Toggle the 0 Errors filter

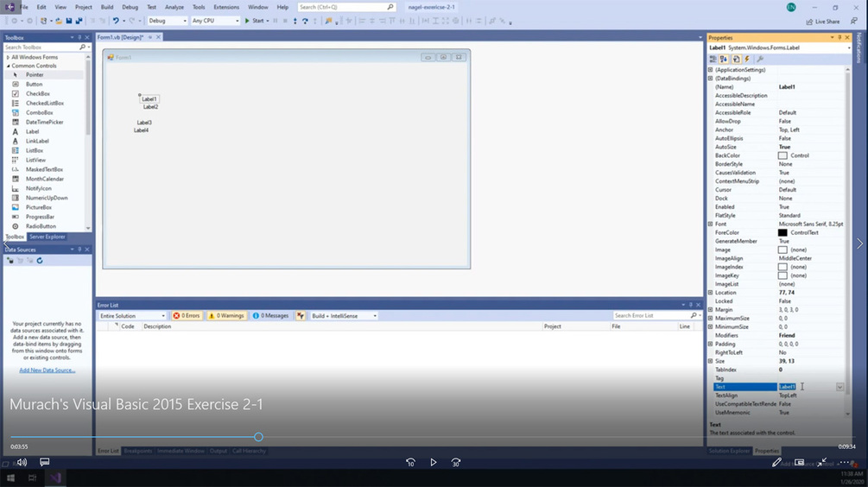[x=187, y=315]
